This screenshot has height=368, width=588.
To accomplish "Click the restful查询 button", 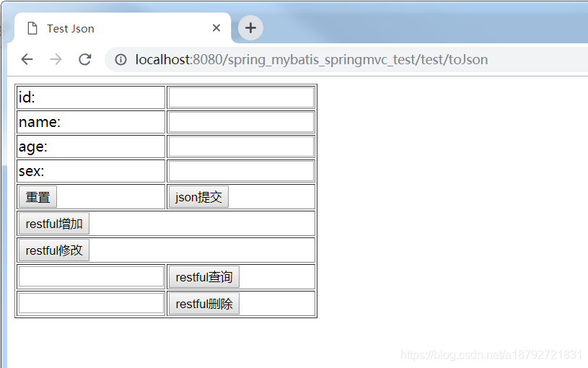I will [x=204, y=277].
